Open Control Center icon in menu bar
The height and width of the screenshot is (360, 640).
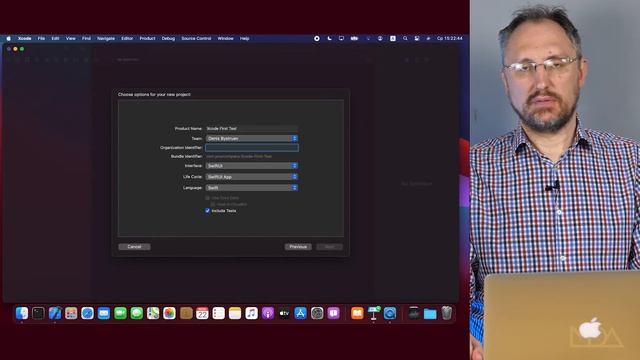coord(417,38)
